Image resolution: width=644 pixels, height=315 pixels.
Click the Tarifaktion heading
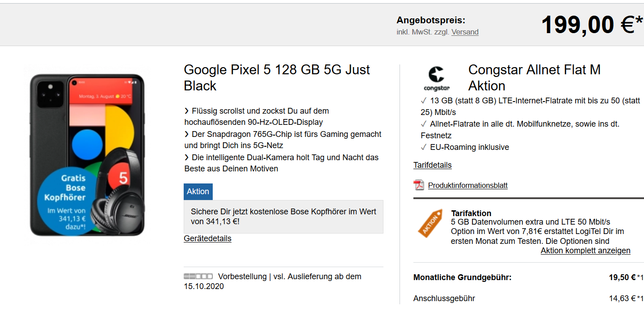471,213
